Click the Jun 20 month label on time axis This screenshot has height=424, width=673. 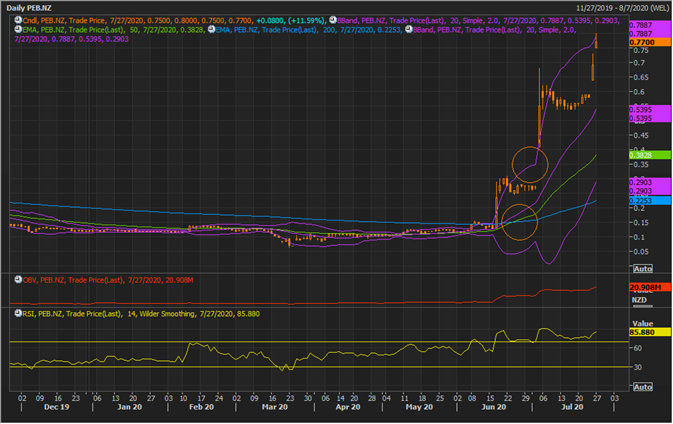[x=494, y=407]
